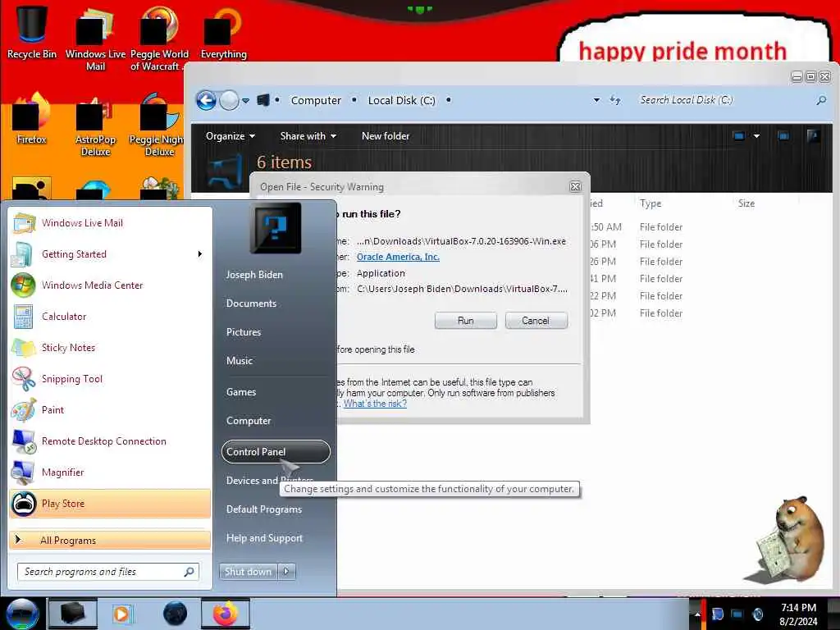This screenshot has width=840, height=630.
Task: Click the Search programs and files box
Action: click(x=108, y=572)
